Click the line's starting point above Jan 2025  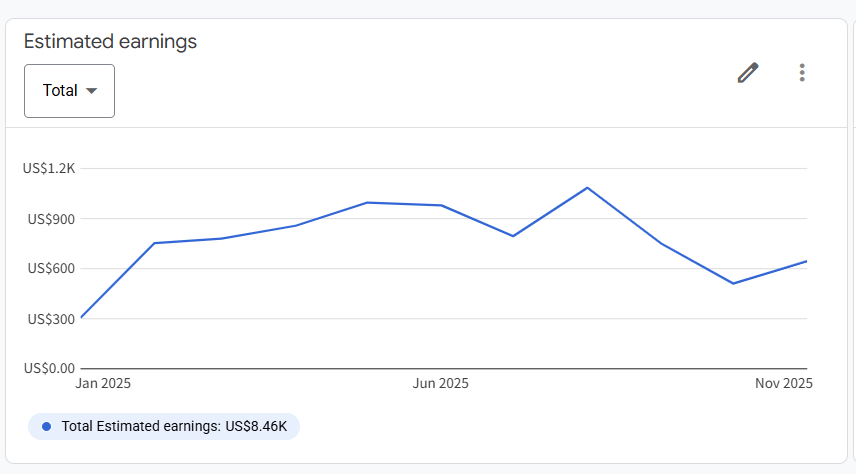click(81, 318)
